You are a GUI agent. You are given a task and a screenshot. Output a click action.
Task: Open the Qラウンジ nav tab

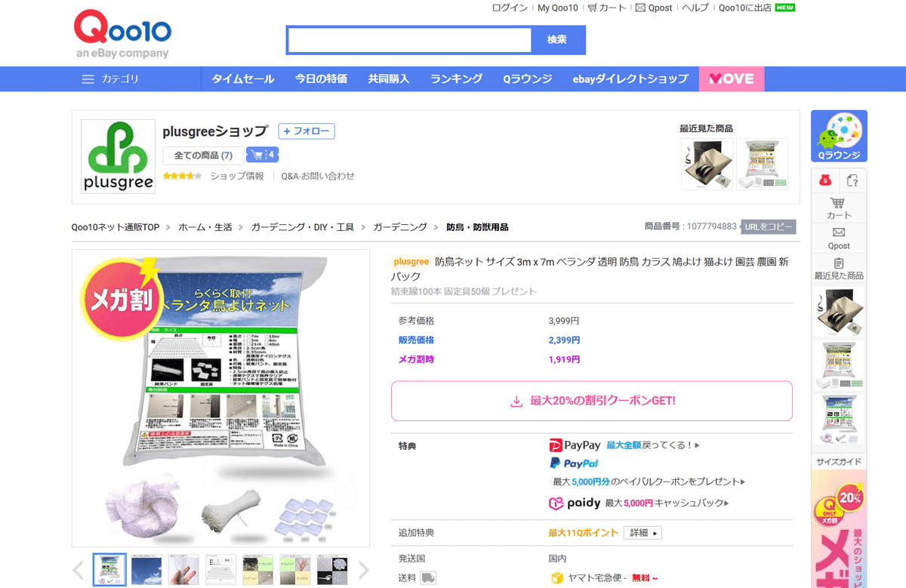[x=528, y=79]
